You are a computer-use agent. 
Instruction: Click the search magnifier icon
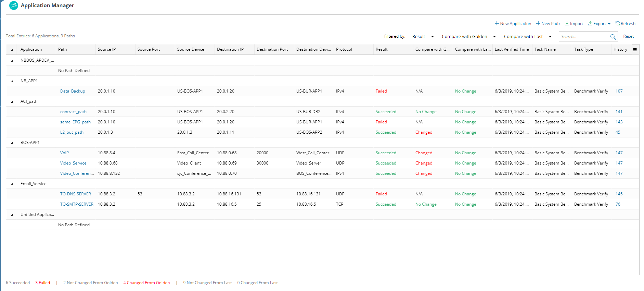613,37
